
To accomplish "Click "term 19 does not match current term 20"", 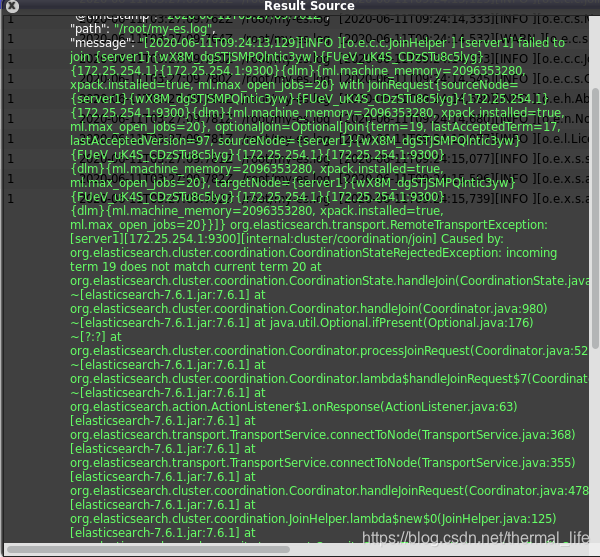I will click(x=186, y=267).
